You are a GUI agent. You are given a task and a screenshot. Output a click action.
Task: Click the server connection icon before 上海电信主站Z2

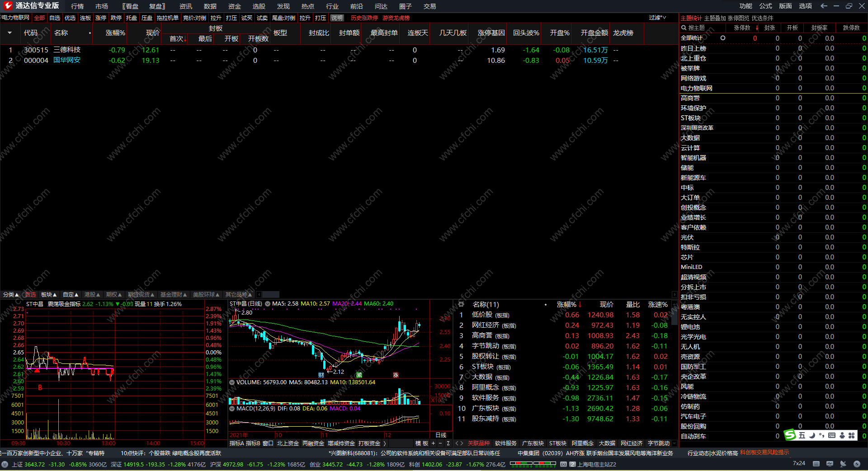(x=563, y=464)
